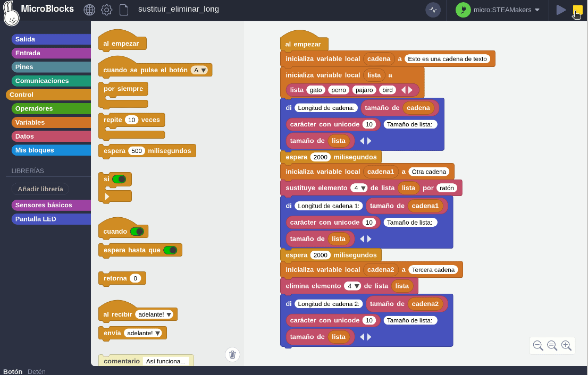This screenshot has width=588, height=375.
Task: Toggle boolean switch in 'cuando' block
Action: click(x=137, y=232)
